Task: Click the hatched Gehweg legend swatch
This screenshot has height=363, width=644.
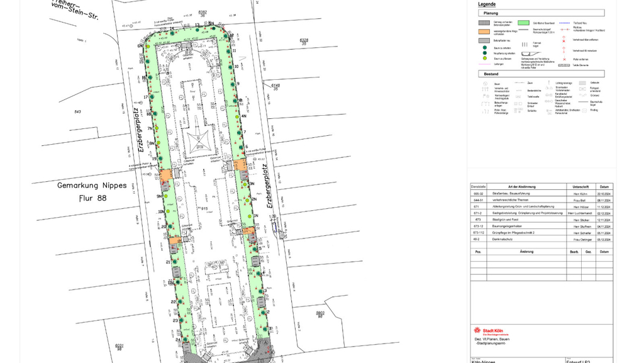Action: point(484,23)
